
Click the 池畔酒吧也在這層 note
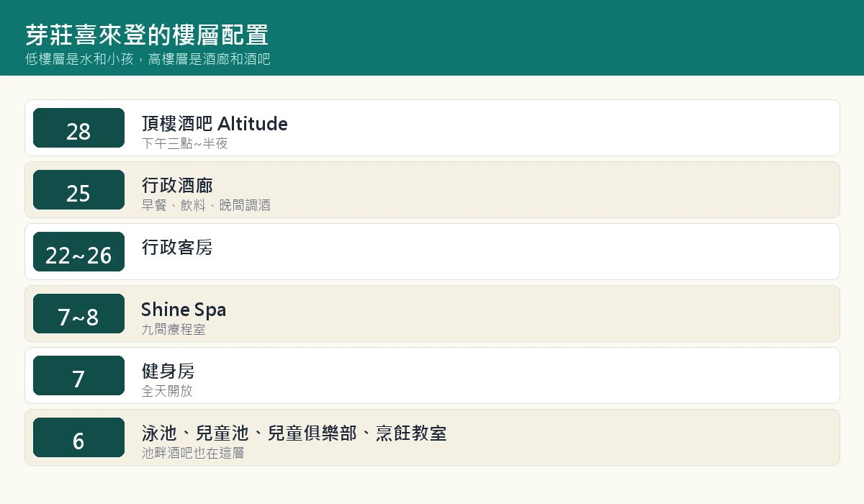pos(193,453)
